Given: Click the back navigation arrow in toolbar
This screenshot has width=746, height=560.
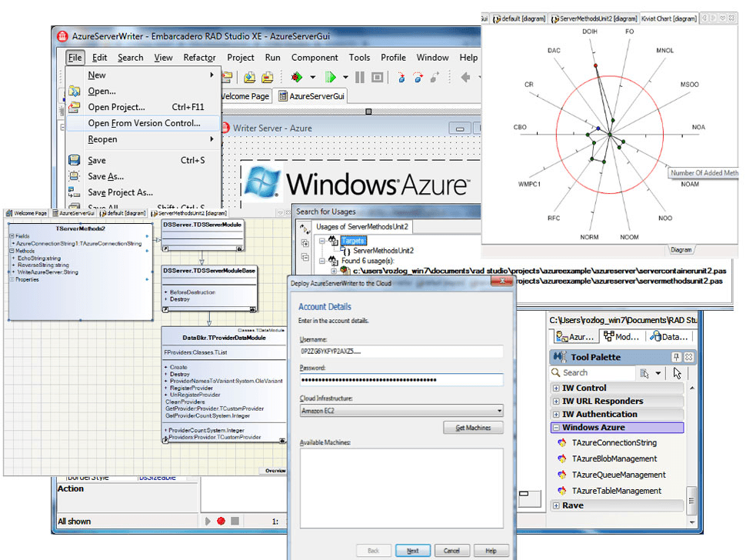Looking at the screenshot, I should 466,77.
